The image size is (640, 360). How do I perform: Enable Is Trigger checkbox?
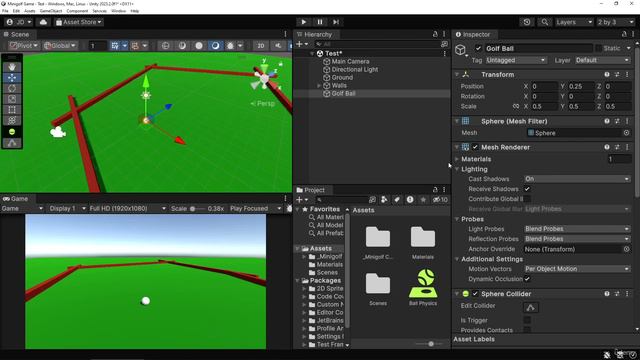(x=527, y=320)
